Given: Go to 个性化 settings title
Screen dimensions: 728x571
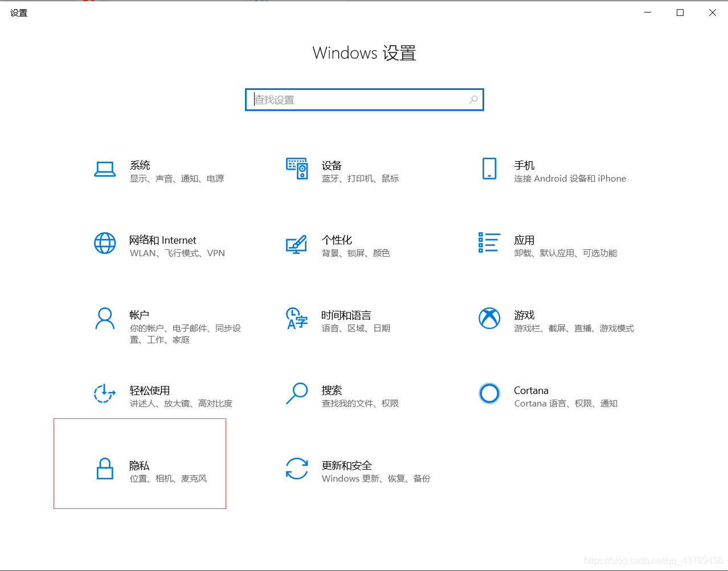Looking at the screenshot, I should 337,240.
